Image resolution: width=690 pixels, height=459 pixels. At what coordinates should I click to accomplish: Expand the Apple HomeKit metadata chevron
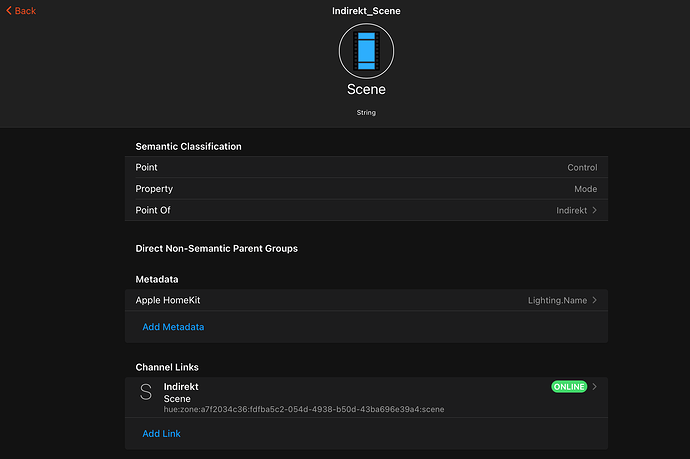[595, 300]
